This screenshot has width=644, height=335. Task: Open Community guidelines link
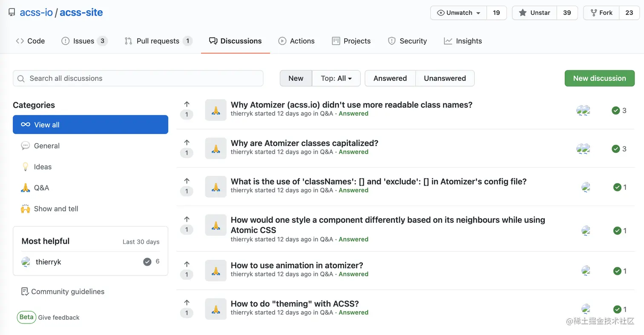67,292
